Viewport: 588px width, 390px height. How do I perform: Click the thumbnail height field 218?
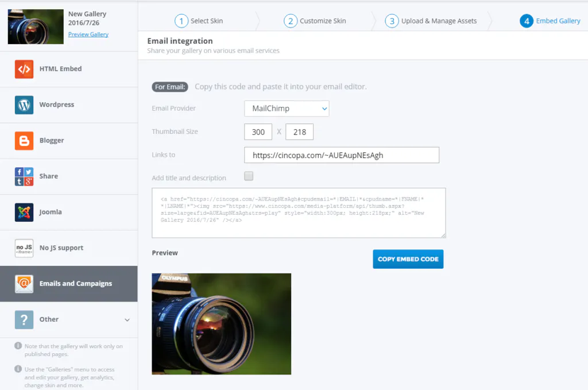[299, 132]
